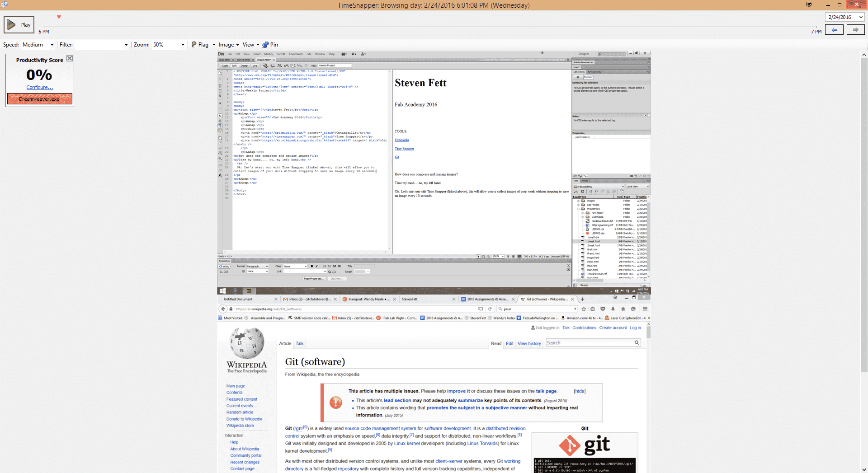Select 2week.html in Files panel
This screenshot has height=473, width=868.
click(593, 245)
